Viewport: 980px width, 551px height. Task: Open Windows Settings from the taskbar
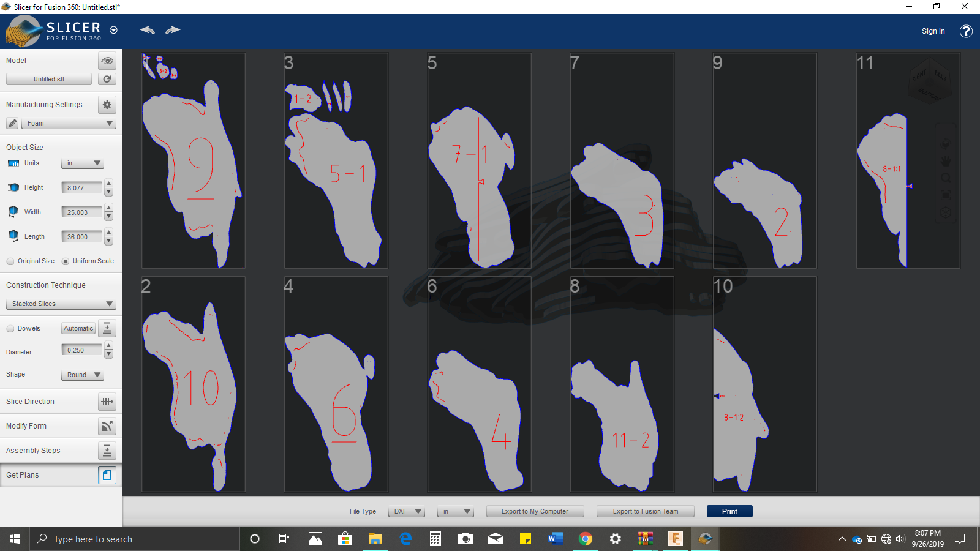[616, 539]
